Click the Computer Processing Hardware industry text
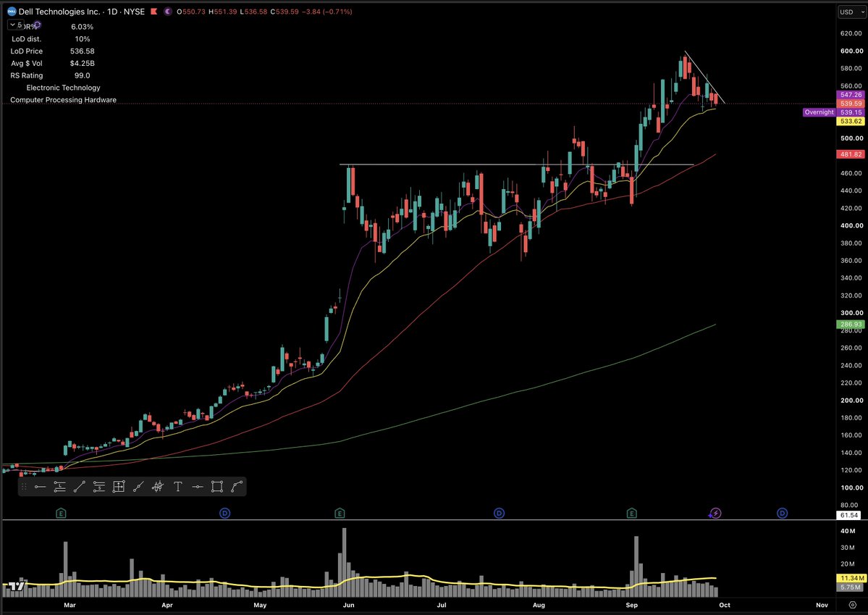The width and height of the screenshot is (868, 615). click(63, 100)
